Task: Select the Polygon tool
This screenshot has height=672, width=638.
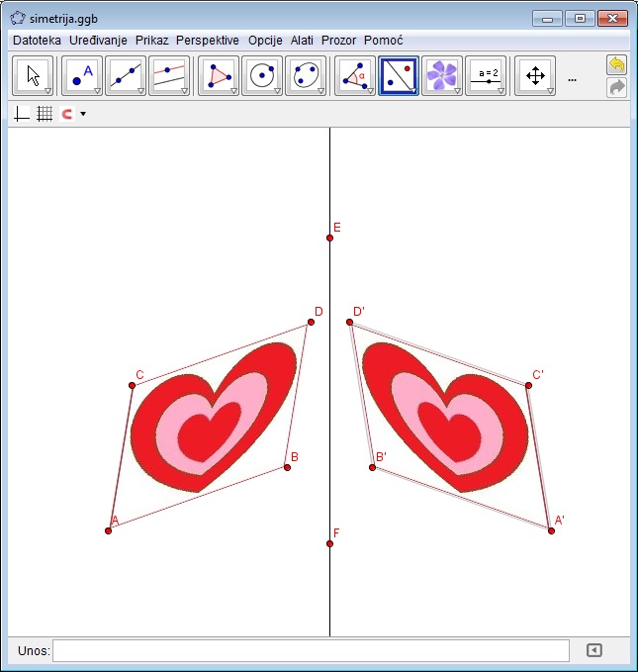Action: (x=219, y=75)
